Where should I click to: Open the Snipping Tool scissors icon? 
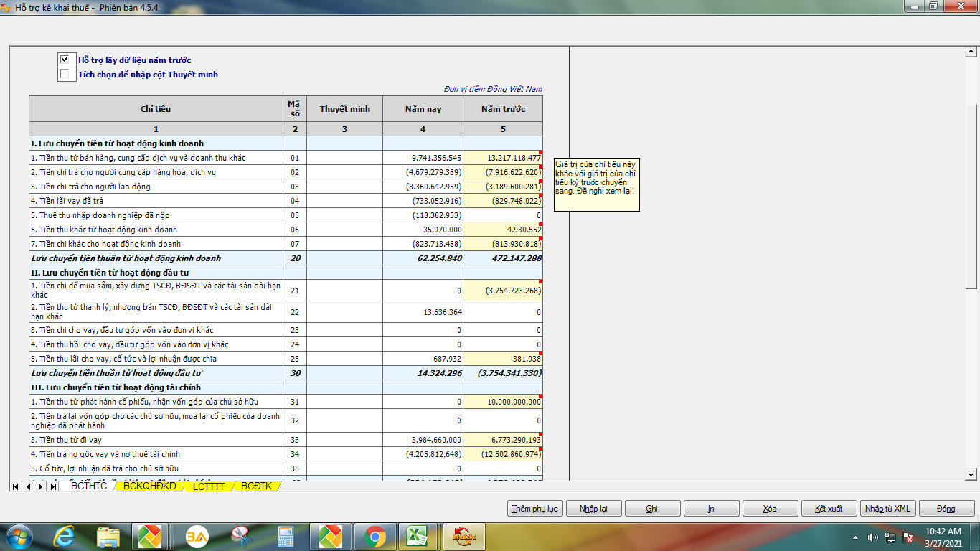(x=241, y=536)
